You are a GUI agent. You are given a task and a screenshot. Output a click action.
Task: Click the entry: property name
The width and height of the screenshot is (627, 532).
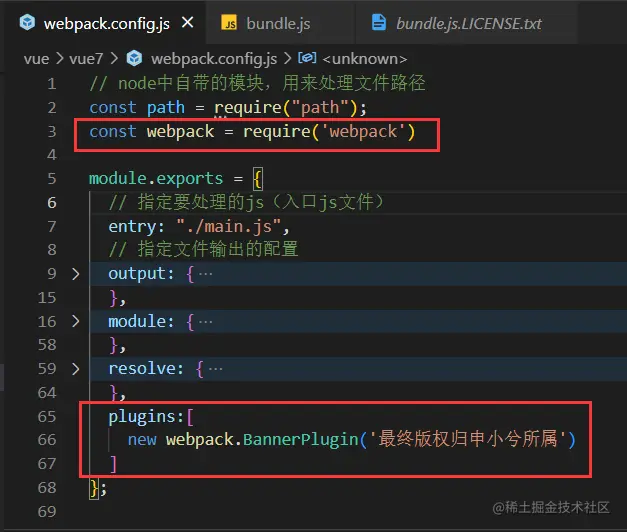tap(136, 227)
